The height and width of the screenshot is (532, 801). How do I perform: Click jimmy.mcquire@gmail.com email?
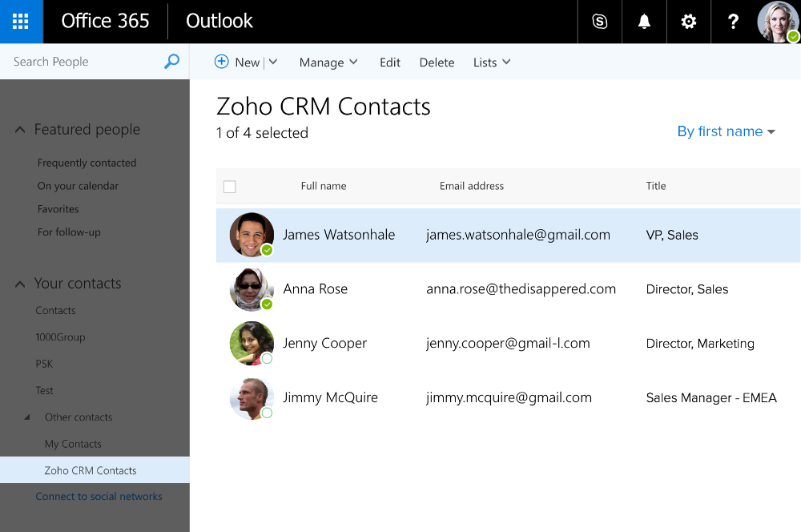(509, 397)
